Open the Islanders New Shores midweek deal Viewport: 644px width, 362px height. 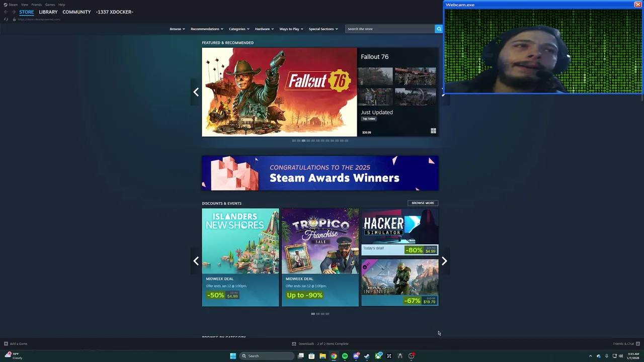[240, 257]
